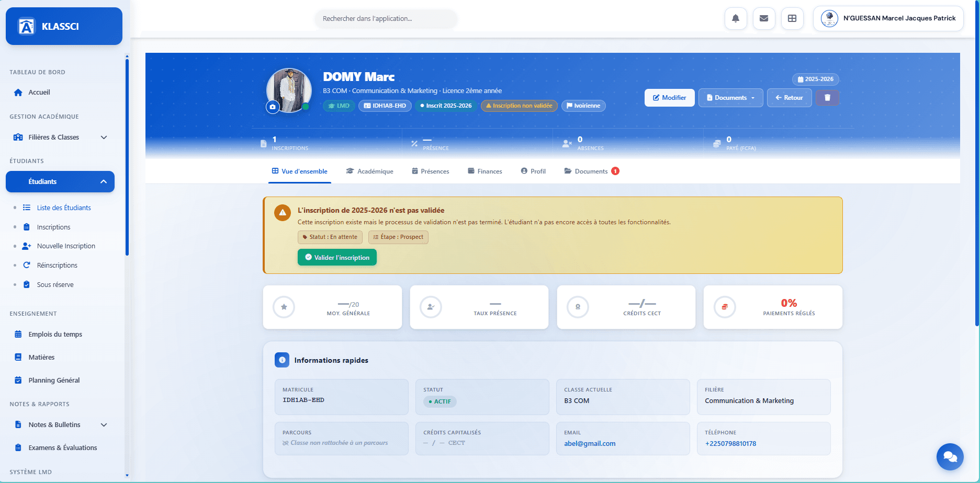Screen dimensions: 980x483
Task: Open the Finances tab
Action: [x=485, y=171]
